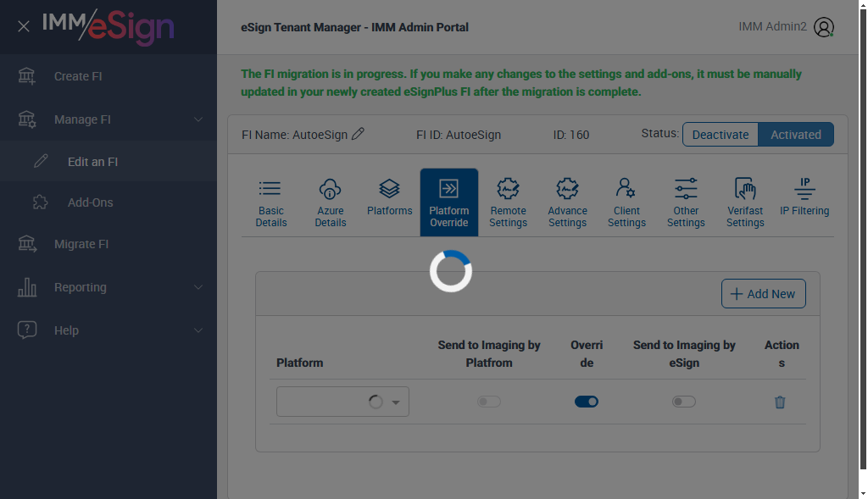The width and height of the screenshot is (868, 499).
Task: Click the eSign Tenant Manager title
Action: (354, 27)
